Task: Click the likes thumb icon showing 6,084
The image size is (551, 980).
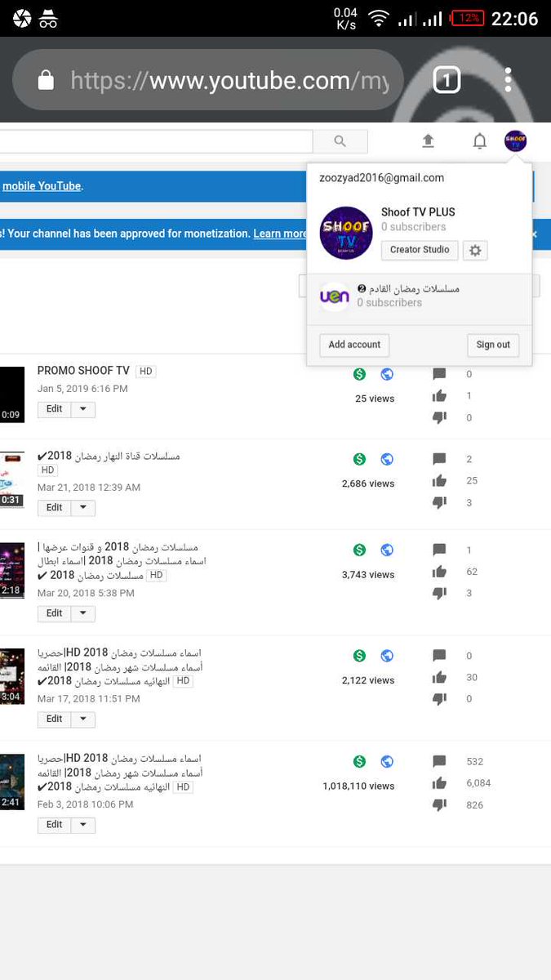Action: [439, 783]
